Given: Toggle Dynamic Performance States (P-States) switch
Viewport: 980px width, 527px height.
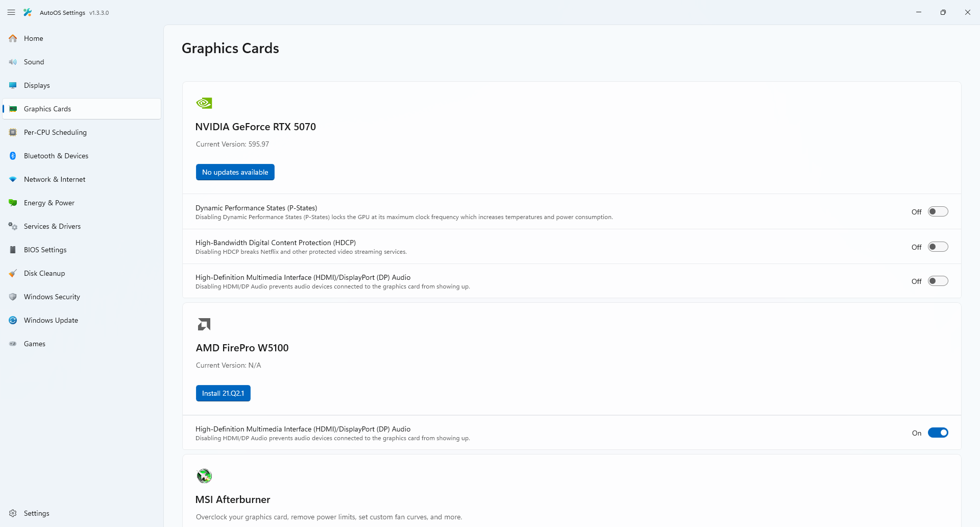Looking at the screenshot, I should (938, 211).
